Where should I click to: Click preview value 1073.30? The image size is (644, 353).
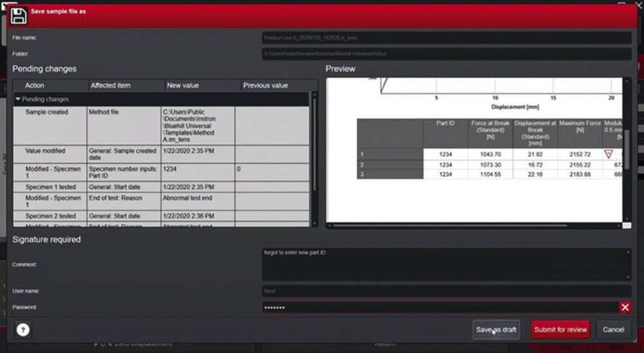coord(490,165)
